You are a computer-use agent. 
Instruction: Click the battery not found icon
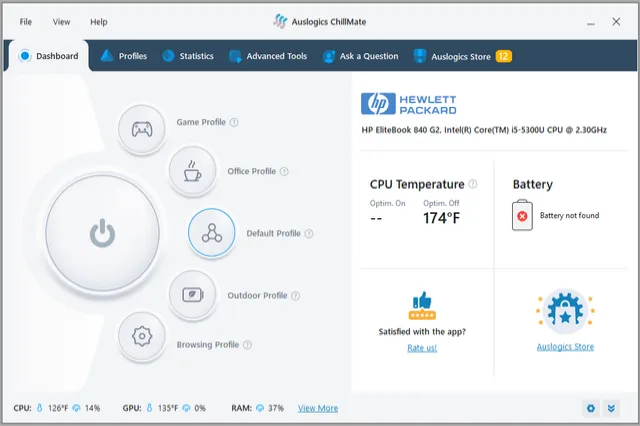[x=522, y=215]
